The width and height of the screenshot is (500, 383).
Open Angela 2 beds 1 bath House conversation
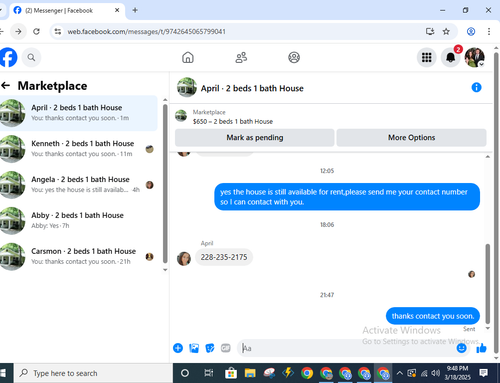pyautogui.click(x=79, y=185)
